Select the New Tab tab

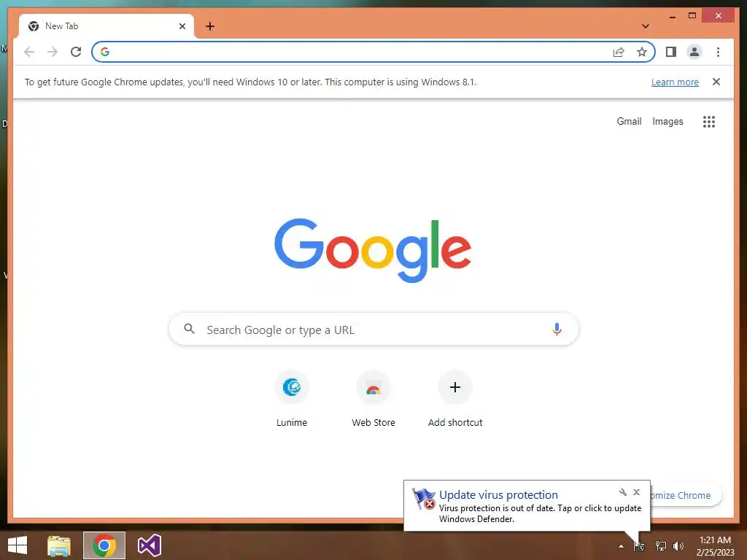(107, 26)
